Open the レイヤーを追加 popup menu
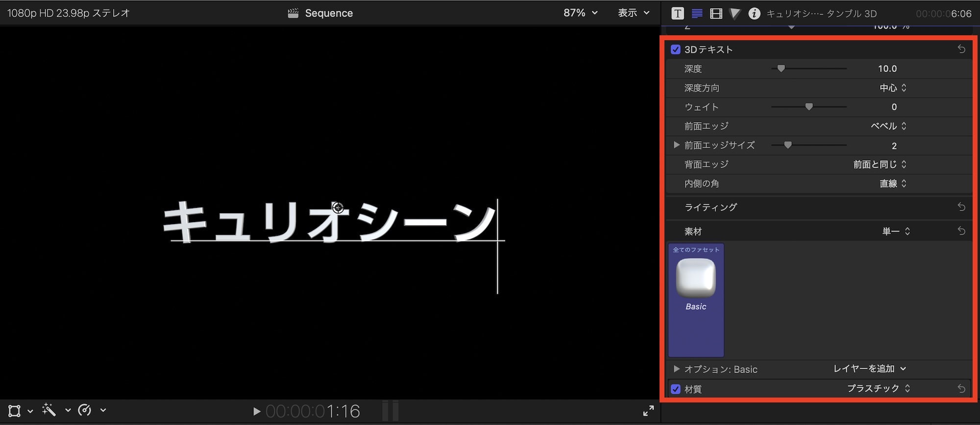Viewport: 980px width, 425px height. click(870, 369)
